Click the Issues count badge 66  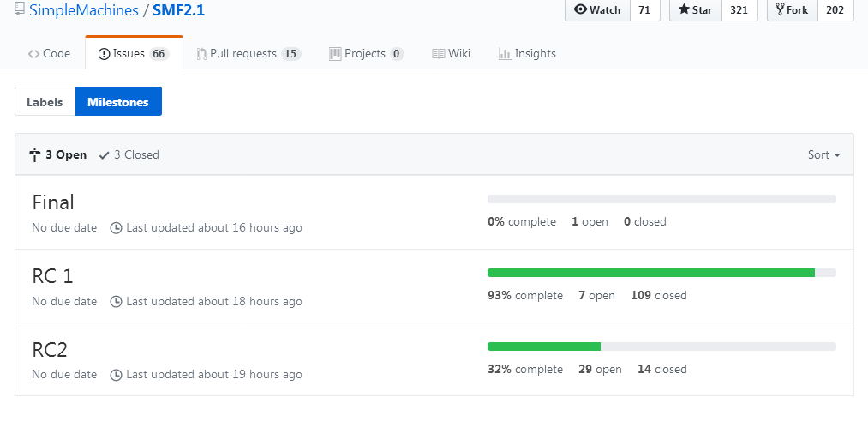point(159,54)
